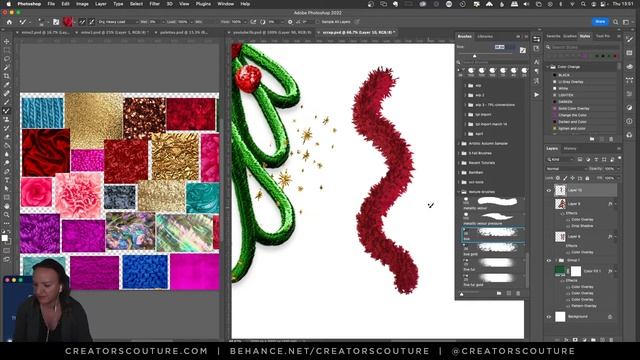
Task: Collapse the texture brushes folder
Action: (x=459, y=192)
